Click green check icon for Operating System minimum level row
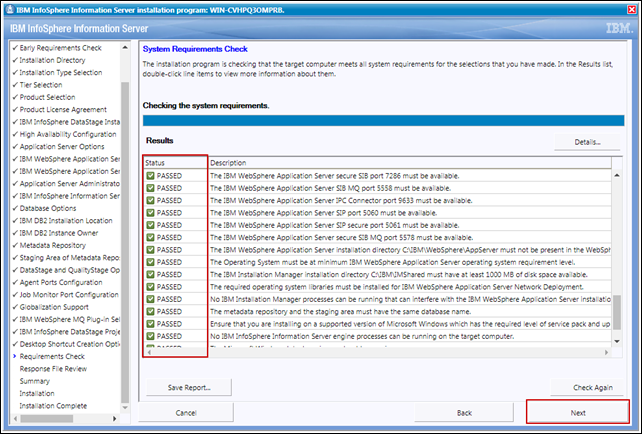The height and width of the screenshot is (434, 642). click(x=150, y=262)
